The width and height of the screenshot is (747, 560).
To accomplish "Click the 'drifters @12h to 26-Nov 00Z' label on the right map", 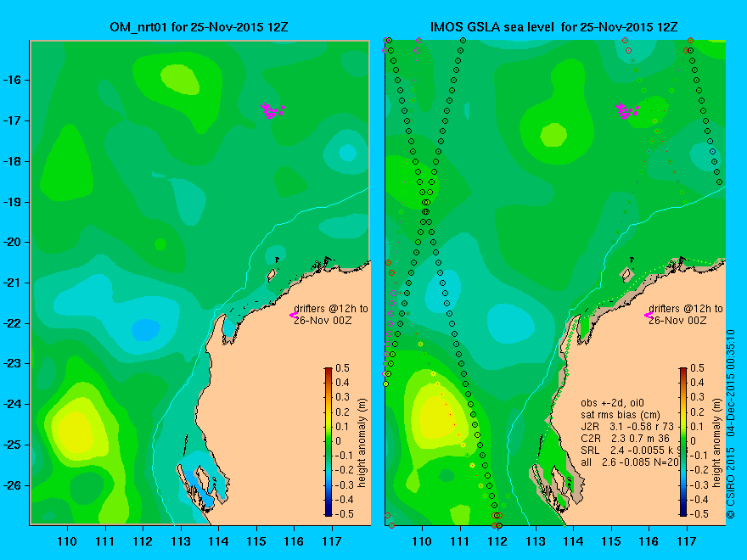I will tap(686, 314).
